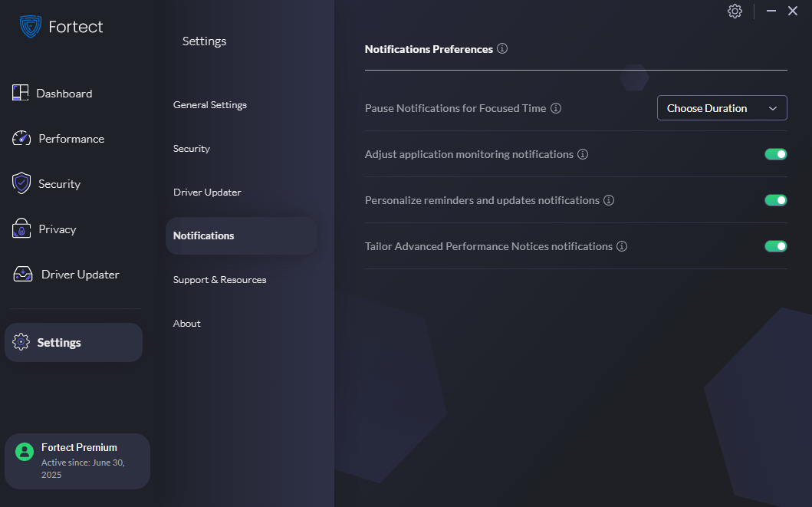Open the gear icon near window controls

coord(735,11)
